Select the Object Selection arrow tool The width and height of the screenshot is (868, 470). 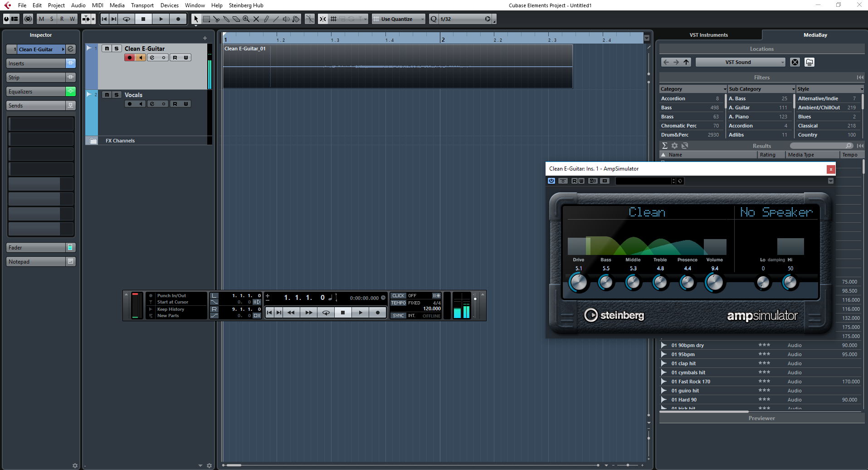tap(196, 19)
